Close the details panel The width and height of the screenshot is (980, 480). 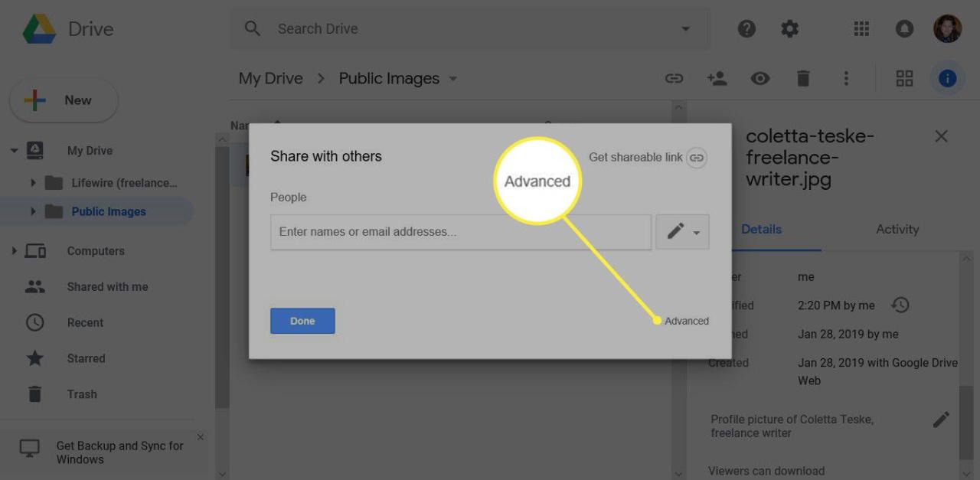coord(942,136)
